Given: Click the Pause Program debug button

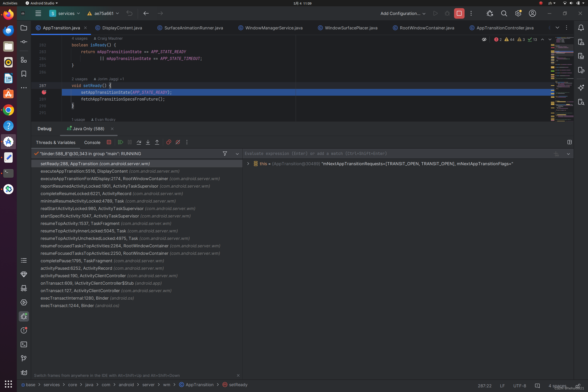Looking at the screenshot, I should (129, 142).
